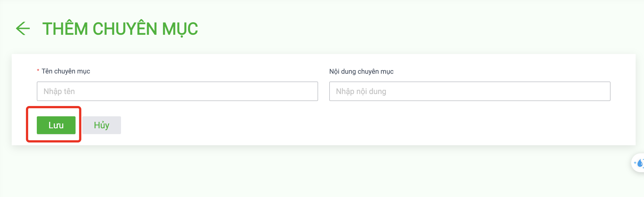Place cursor in the Nhập tên placeholder
Viewport: 644px width, 197px height.
click(59, 91)
